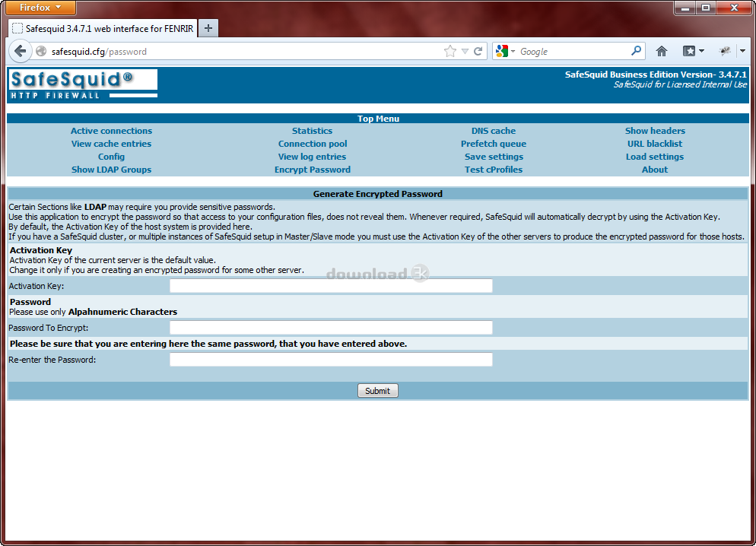Click the 'SafeSquid for Licensed Internal Use' text
This screenshot has height=546, width=756.
(680, 84)
